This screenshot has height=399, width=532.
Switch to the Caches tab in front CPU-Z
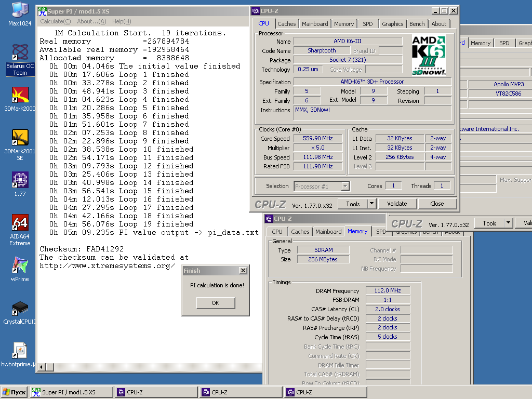287,24
